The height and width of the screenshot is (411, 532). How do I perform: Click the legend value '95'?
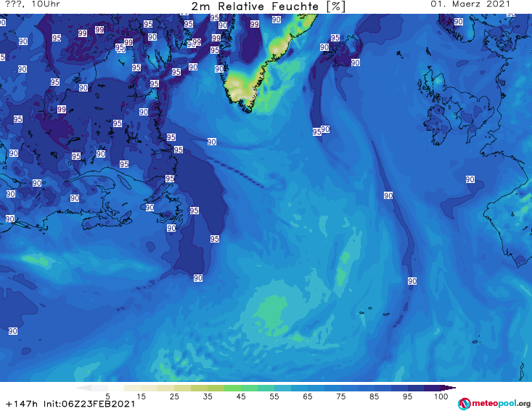(407, 396)
